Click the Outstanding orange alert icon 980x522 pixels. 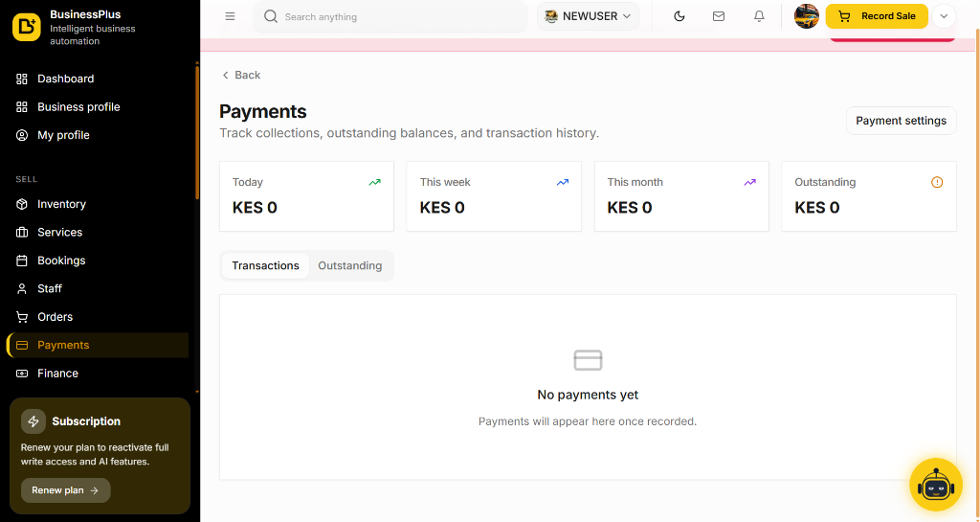click(937, 183)
